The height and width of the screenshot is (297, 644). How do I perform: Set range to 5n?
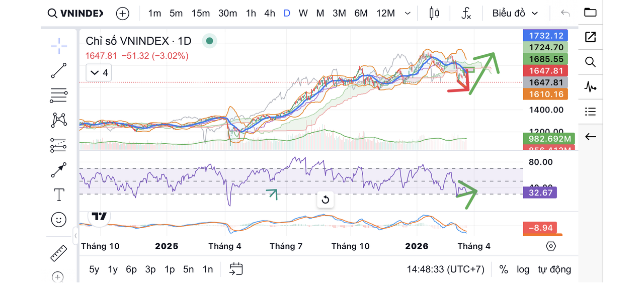pos(189,269)
